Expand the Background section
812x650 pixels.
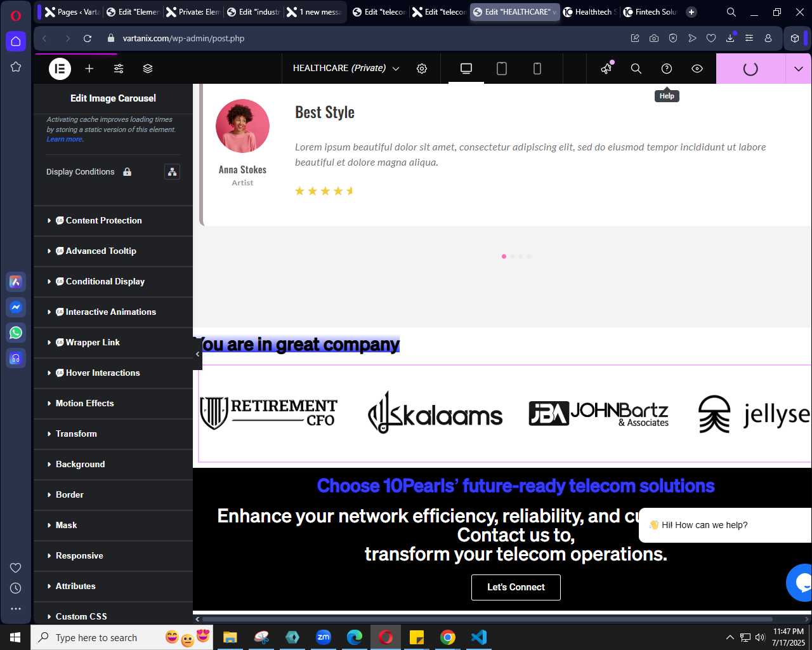click(x=113, y=464)
